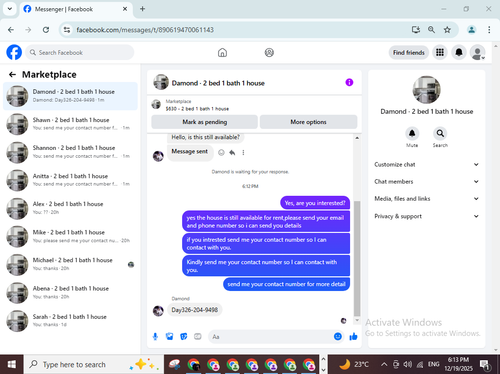Open the Shannon conversation
The height and width of the screenshot is (374, 500).
[70, 152]
